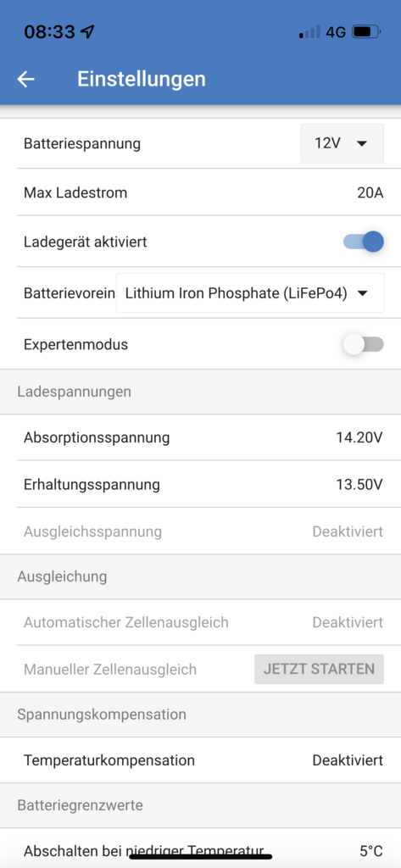The height and width of the screenshot is (868, 401).
Task: Tap the 08:33 clock in status bar
Action: 49,32
